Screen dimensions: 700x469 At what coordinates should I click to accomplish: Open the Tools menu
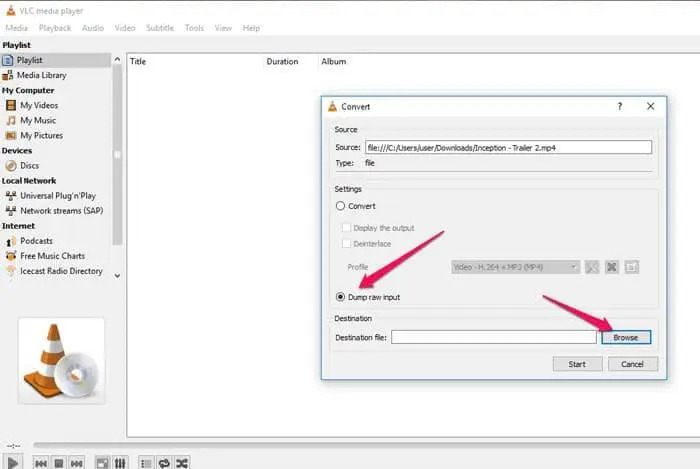coord(194,28)
